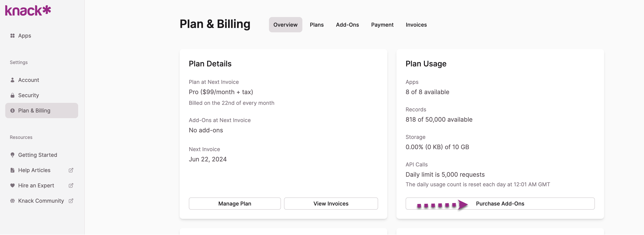Viewport: 644px width, 235px height.
Task: Select the Overview tab
Action: pos(286,24)
